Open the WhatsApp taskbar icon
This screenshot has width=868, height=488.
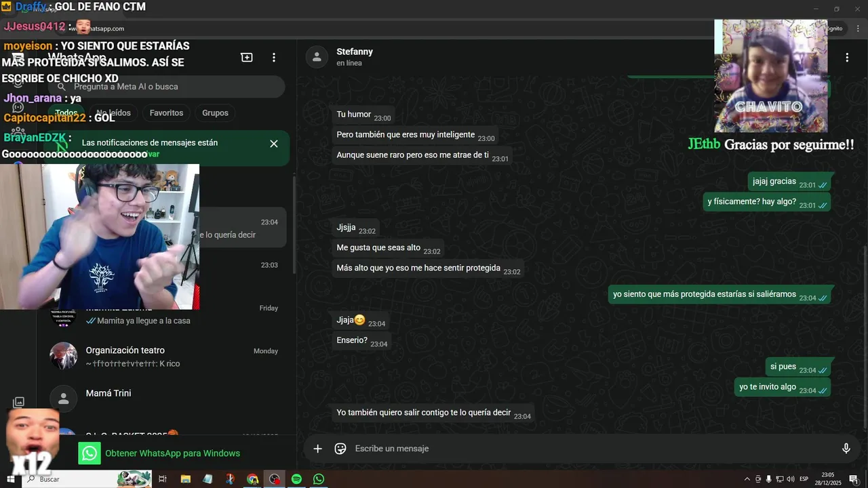click(x=319, y=479)
